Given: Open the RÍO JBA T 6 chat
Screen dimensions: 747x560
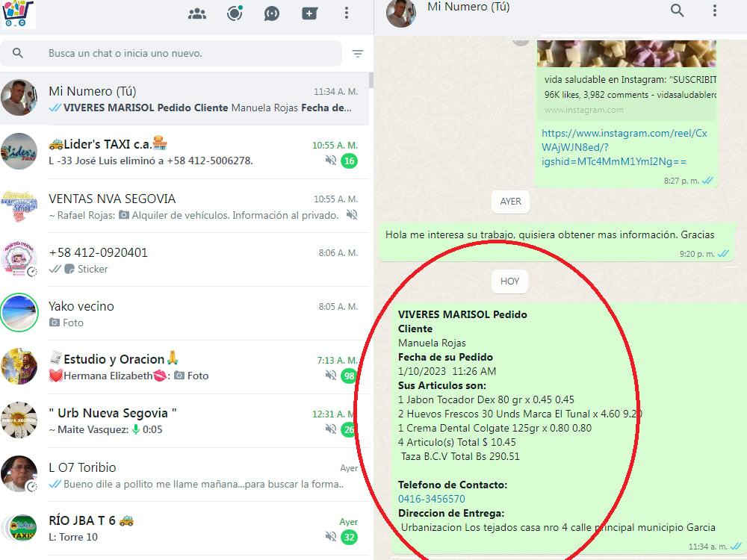Looking at the screenshot, I should (x=185, y=529).
